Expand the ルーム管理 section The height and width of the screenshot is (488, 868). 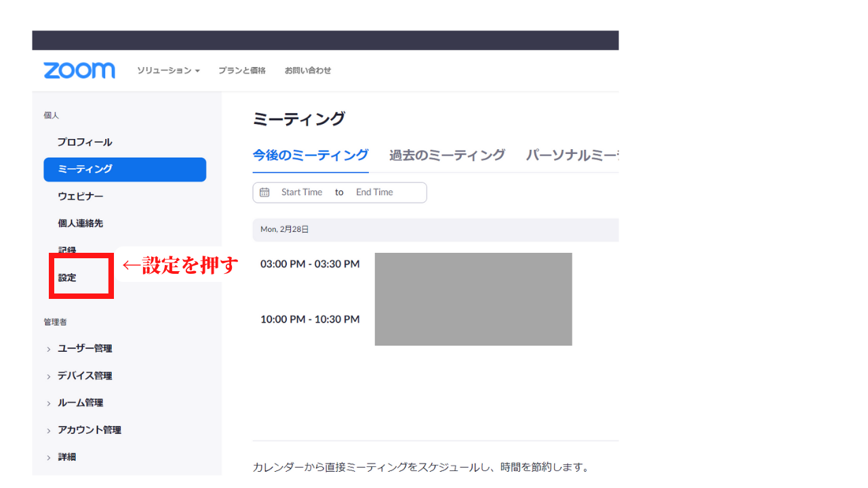coord(81,403)
